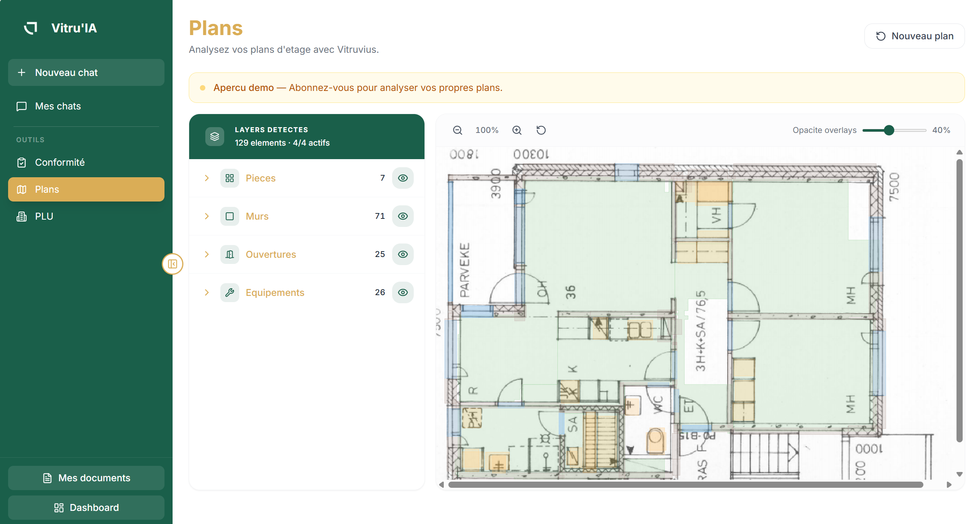This screenshot has width=980, height=524.
Task: Reset the plan view with the reset icon
Action: point(541,130)
